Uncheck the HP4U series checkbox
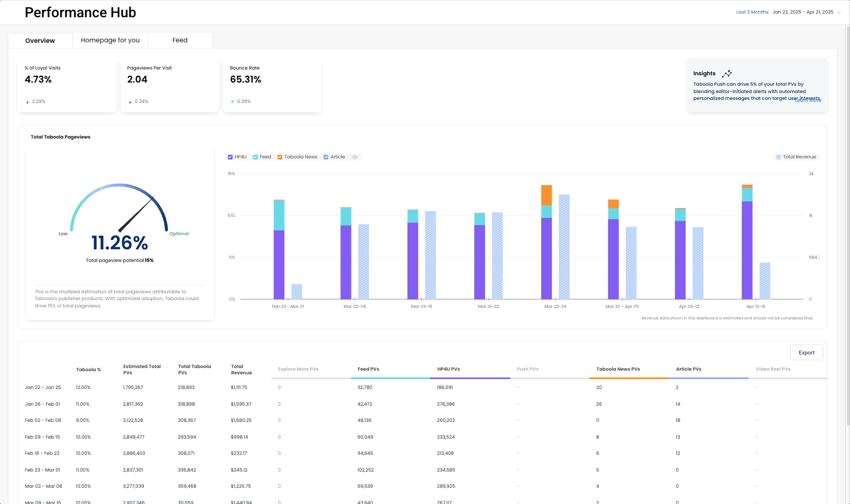This screenshot has width=850, height=504. 230,157
